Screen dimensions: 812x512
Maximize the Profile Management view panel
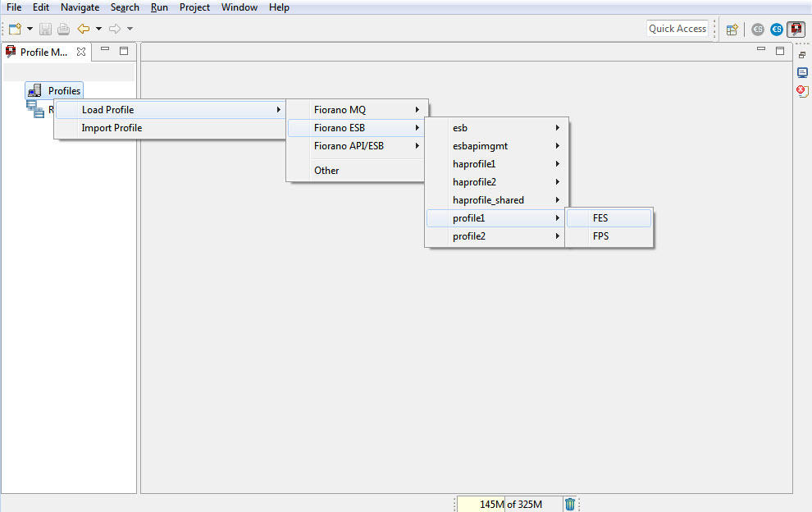[124, 51]
